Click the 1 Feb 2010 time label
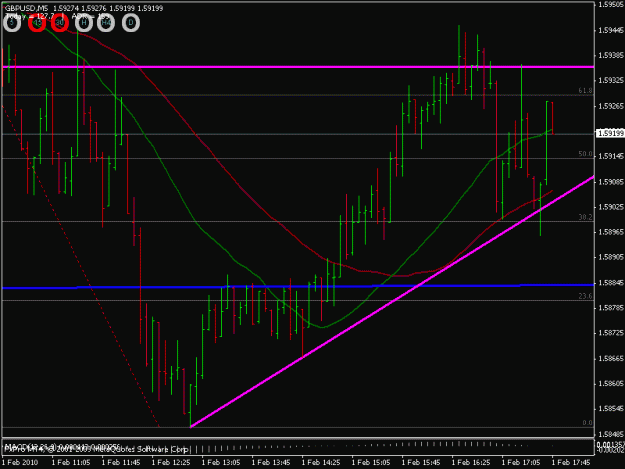The width and height of the screenshot is (625, 469). (x=20, y=463)
